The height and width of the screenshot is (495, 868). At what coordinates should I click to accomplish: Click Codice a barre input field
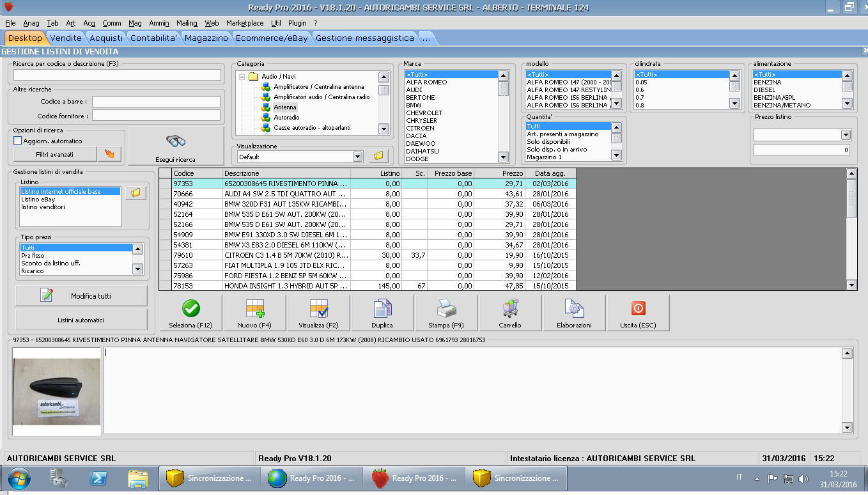click(x=156, y=101)
